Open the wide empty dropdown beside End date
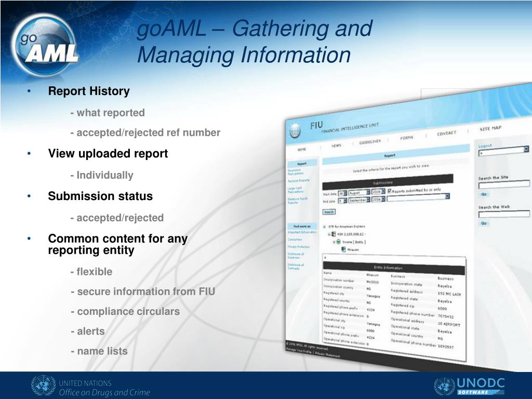The height and width of the screenshot is (399, 532). click(x=418, y=197)
